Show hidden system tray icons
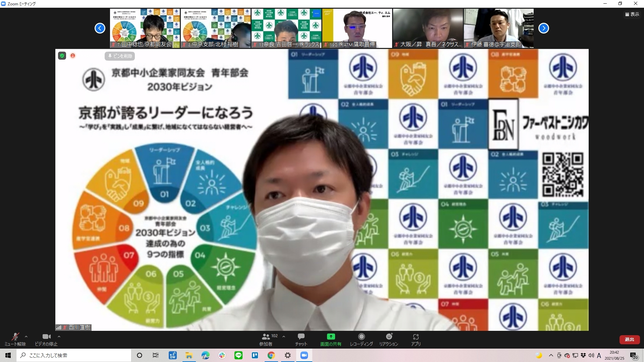 551,355
